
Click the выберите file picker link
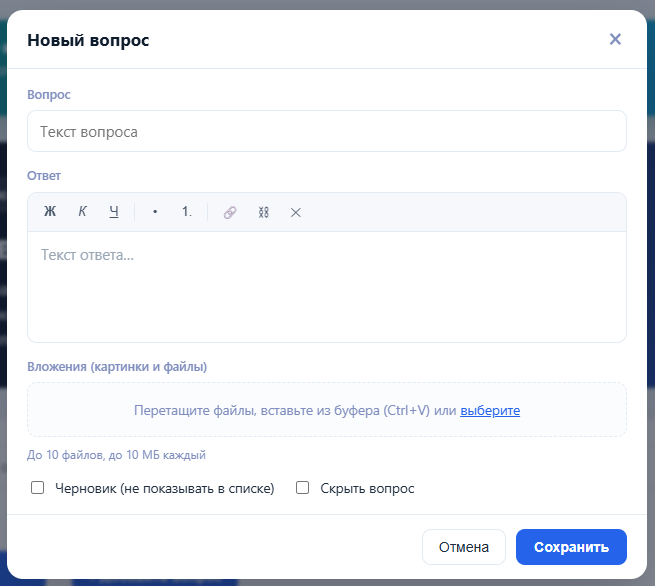pyautogui.click(x=490, y=411)
